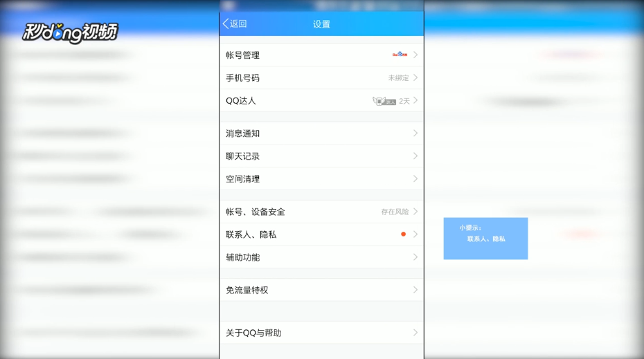Viewport: 644px width, 359px height.
Task: Open 关于QQ与帮助 page
Action: click(321, 333)
